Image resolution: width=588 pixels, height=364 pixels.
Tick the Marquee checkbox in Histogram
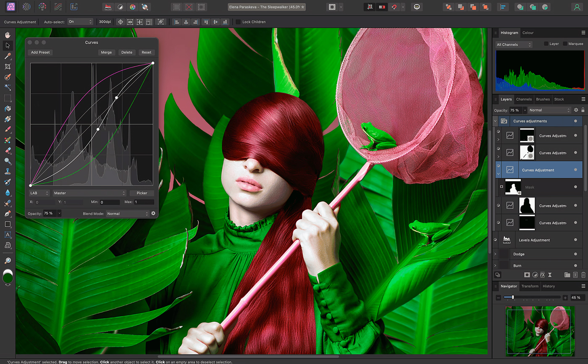565,44
